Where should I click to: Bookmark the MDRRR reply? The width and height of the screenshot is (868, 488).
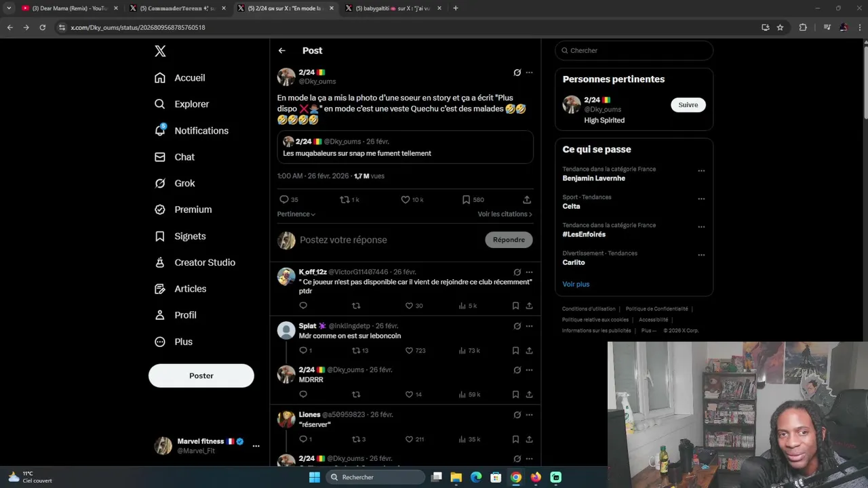(x=515, y=394)
